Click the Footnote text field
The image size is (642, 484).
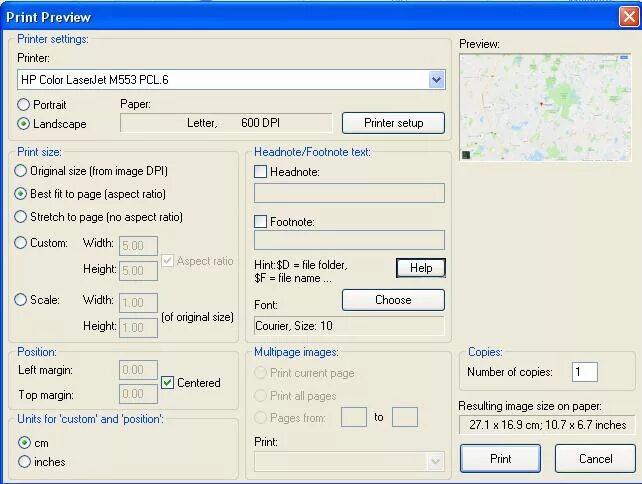(349, 240)
